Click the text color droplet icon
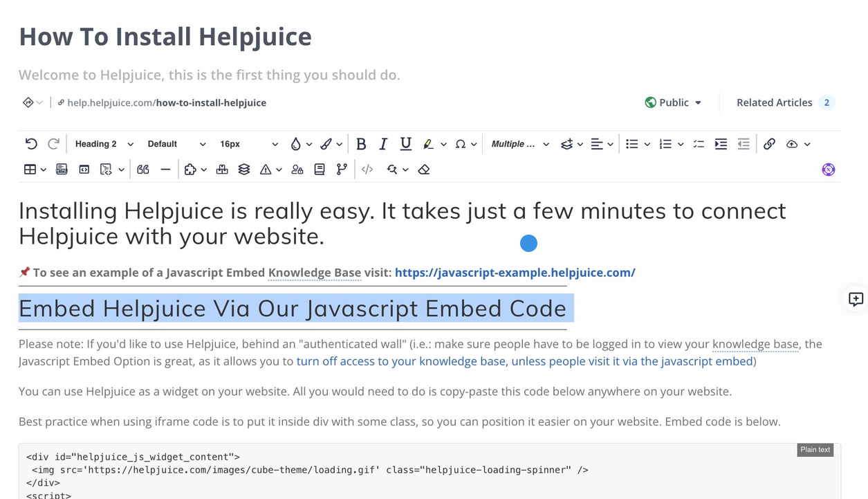The width and height of the screenshot is (868, 499). [296, 144]
